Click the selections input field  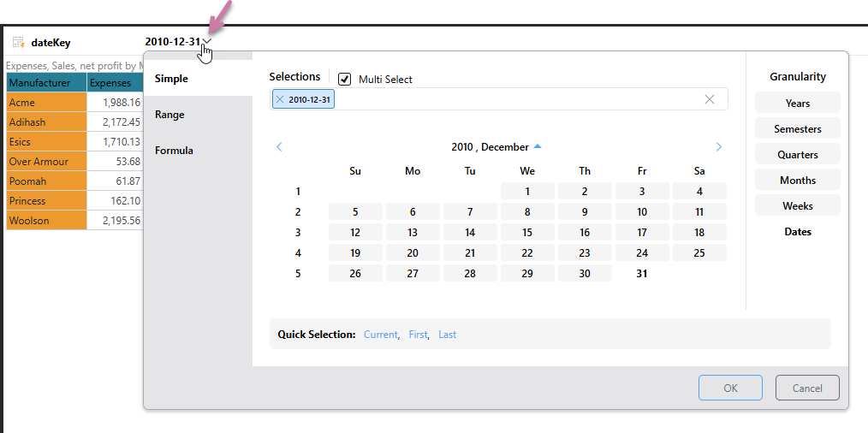coord(514,99)
